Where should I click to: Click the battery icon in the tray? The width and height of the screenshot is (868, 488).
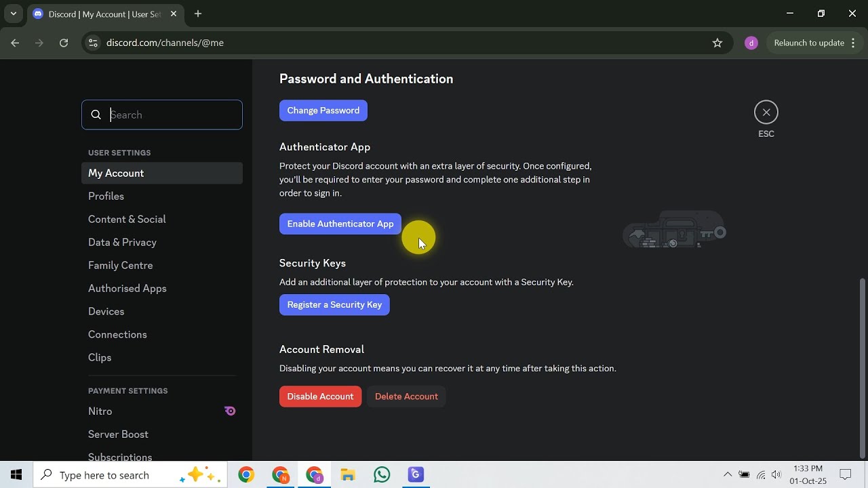745,474
